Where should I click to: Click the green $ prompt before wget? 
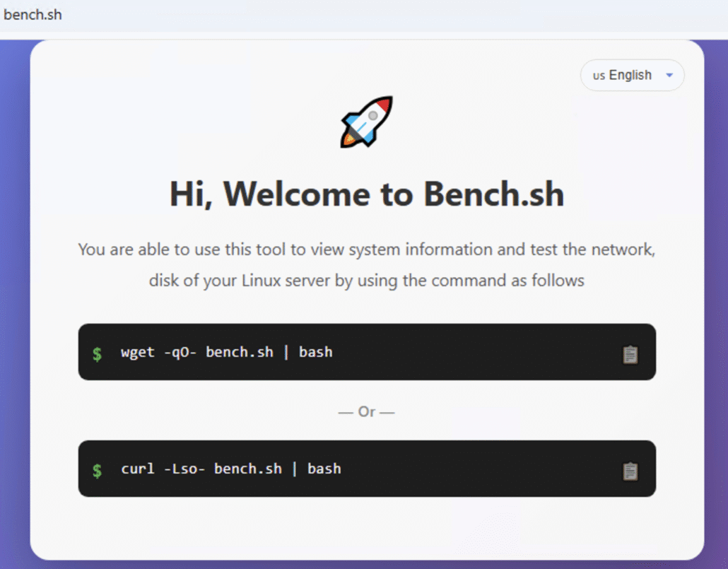97,353
